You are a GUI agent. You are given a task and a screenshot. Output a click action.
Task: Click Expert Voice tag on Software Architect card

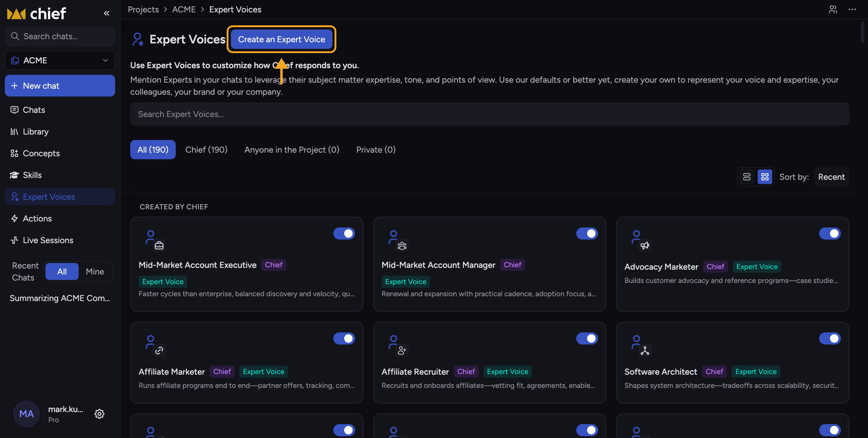point(756,372)
